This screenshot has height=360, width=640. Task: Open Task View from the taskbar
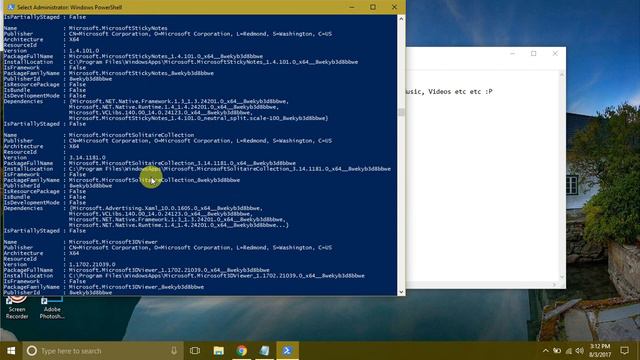(x=195, y=351)
